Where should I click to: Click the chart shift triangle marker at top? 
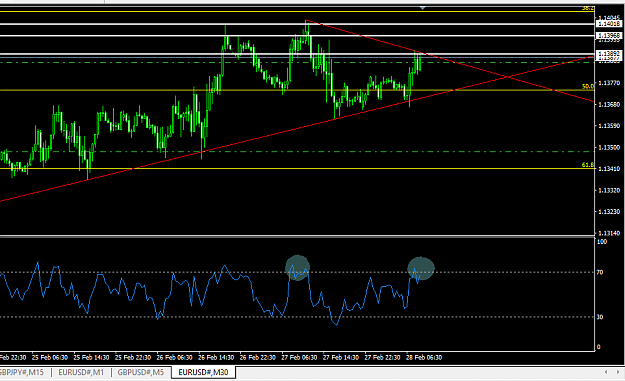[x=423, y=8]
